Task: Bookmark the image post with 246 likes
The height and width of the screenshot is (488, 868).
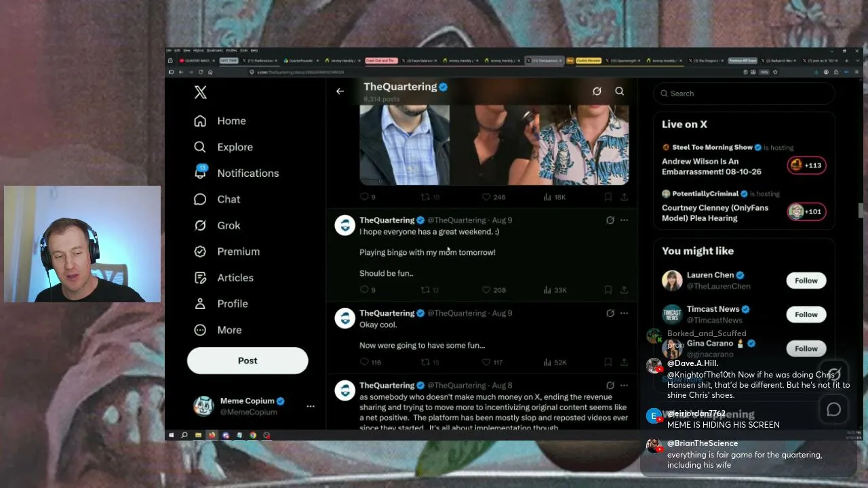Action: [608, 197]
